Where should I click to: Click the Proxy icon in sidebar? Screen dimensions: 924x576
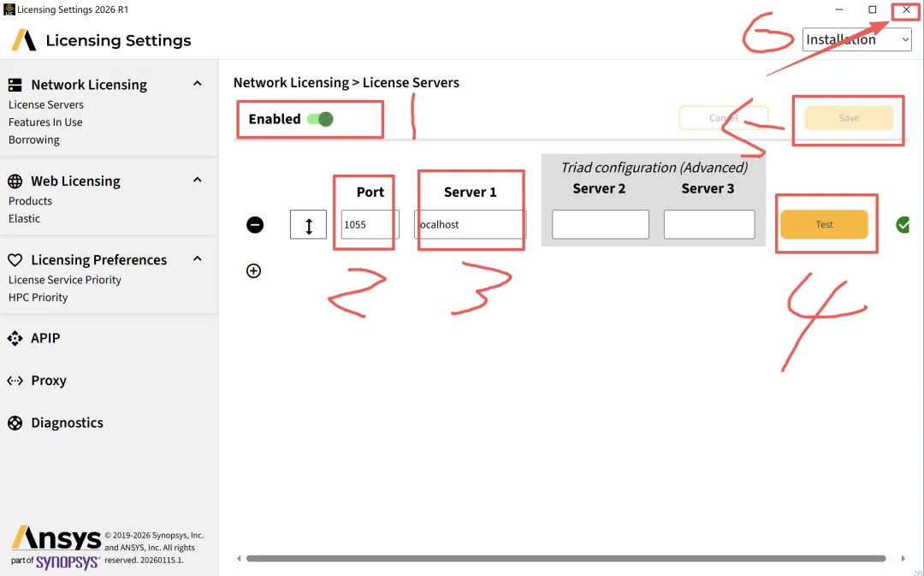(15, 381)
